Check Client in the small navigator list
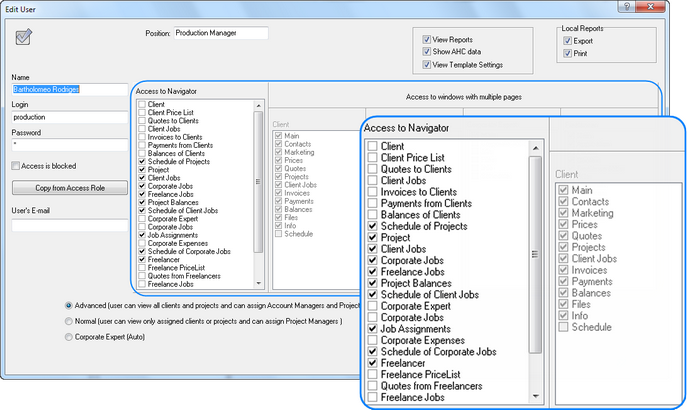Image resolution: width=687 pixels, height=410 pixels. (x=142, y=104)
